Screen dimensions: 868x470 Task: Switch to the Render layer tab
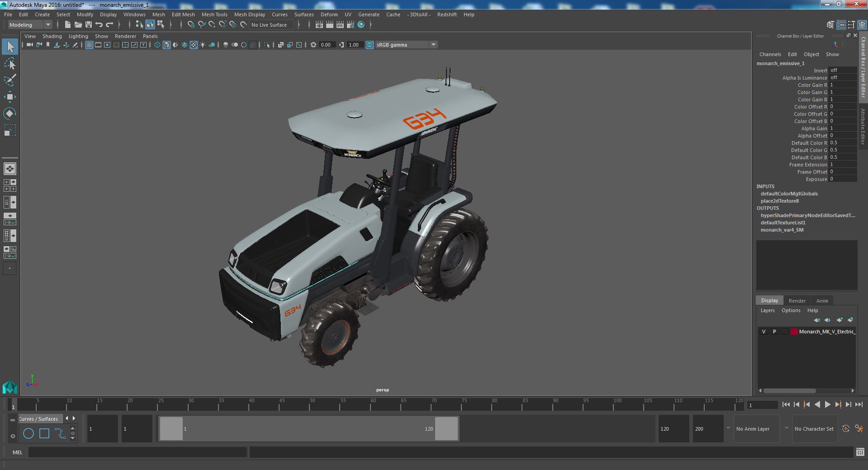[797, 301]
